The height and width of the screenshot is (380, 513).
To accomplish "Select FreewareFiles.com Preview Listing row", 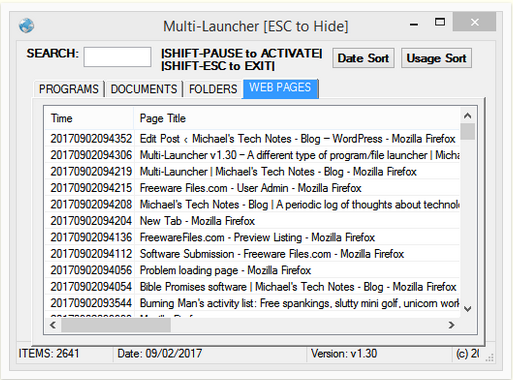I will point(252,237).
